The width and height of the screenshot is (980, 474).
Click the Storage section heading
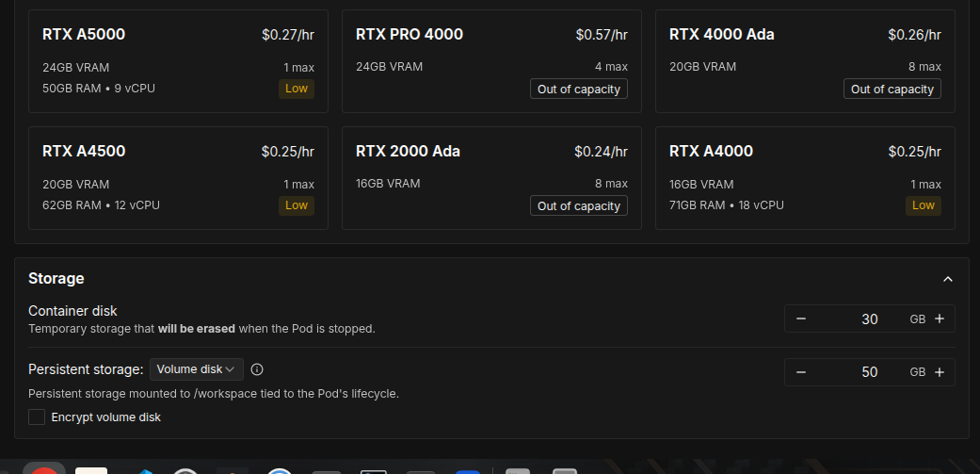[x=56, y=279]
